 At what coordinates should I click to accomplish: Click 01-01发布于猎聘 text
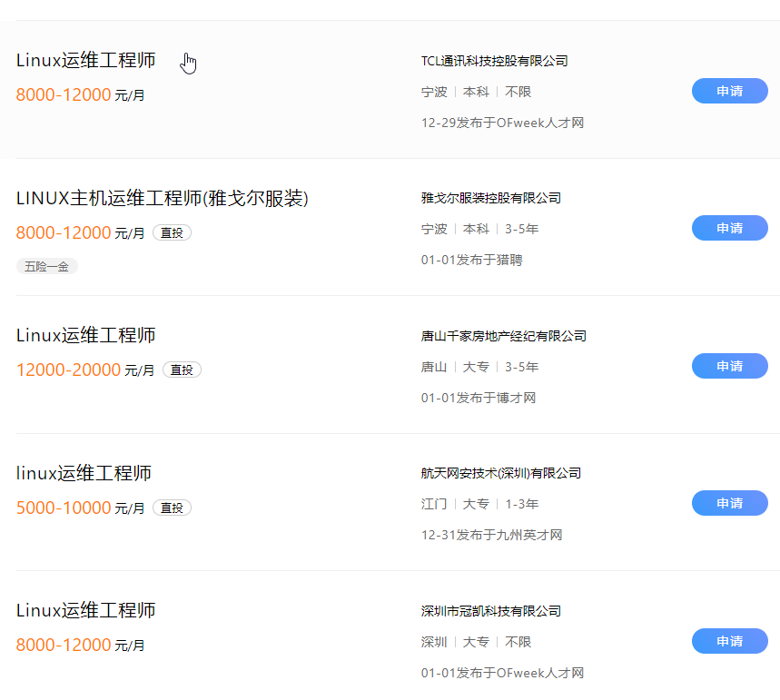coord(471,260)
